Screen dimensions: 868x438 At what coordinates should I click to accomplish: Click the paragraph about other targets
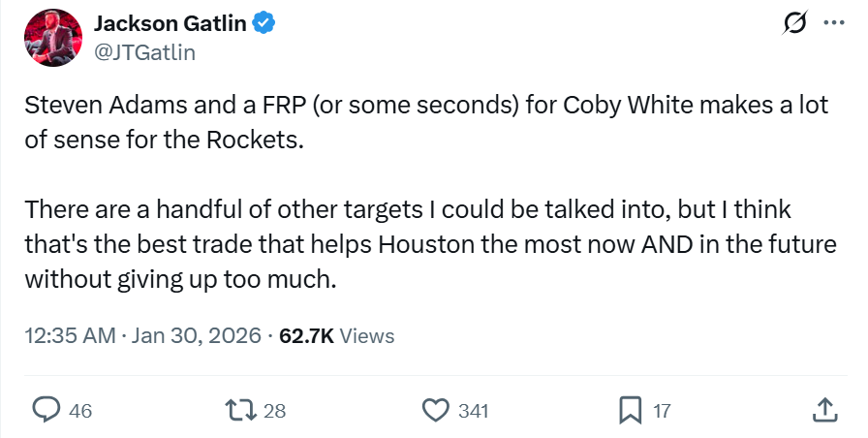426,245
